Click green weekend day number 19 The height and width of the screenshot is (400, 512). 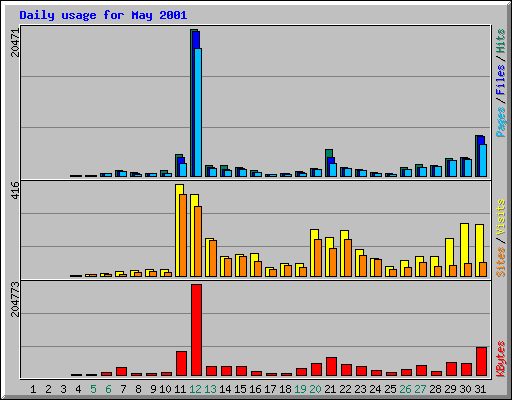(300, 389)
